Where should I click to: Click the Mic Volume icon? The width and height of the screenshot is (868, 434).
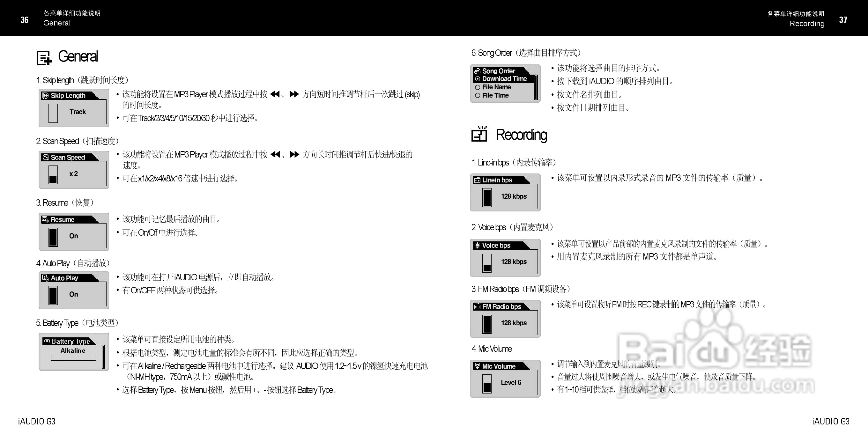tap(477, 366)
